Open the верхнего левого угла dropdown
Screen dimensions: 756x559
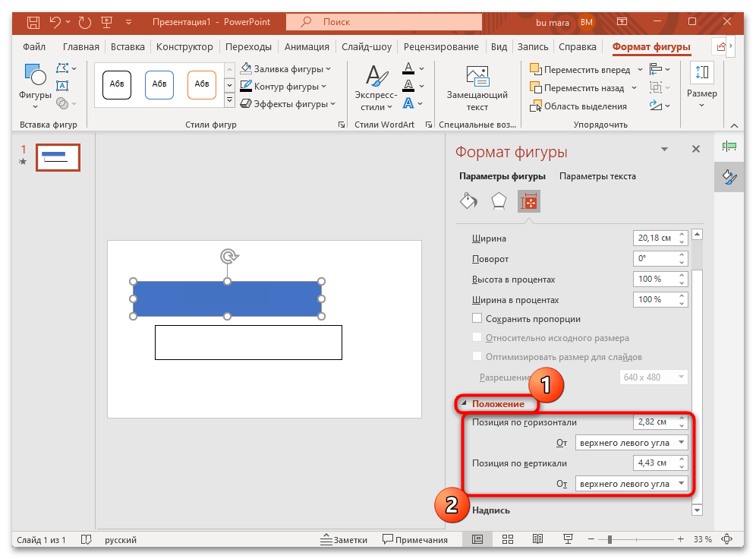(632, 442)
